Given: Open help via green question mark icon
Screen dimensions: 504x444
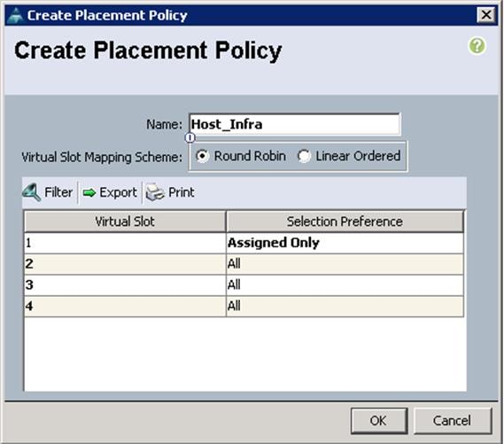Looking at the screenshot, I should (x=477, y=46).
